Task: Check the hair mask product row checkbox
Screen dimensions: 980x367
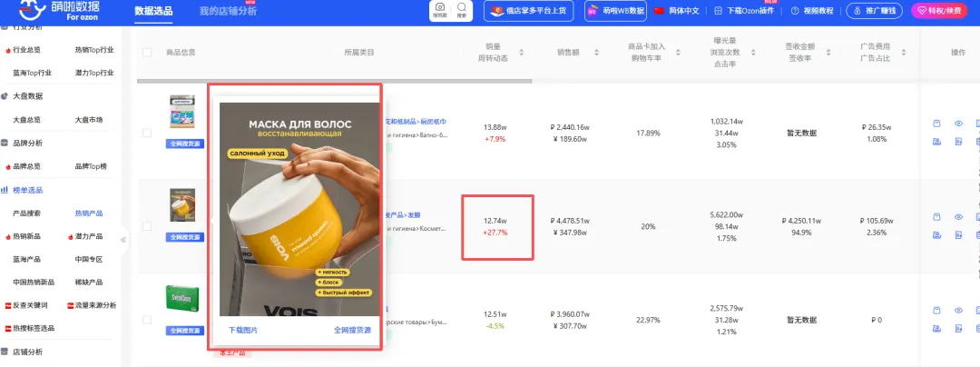Action: point(147,226)
